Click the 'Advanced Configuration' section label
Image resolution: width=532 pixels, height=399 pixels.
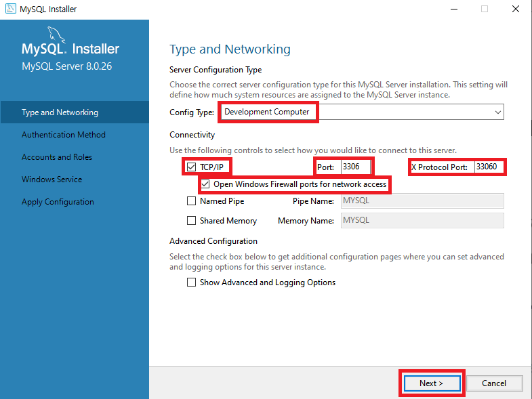pos(213,241)
